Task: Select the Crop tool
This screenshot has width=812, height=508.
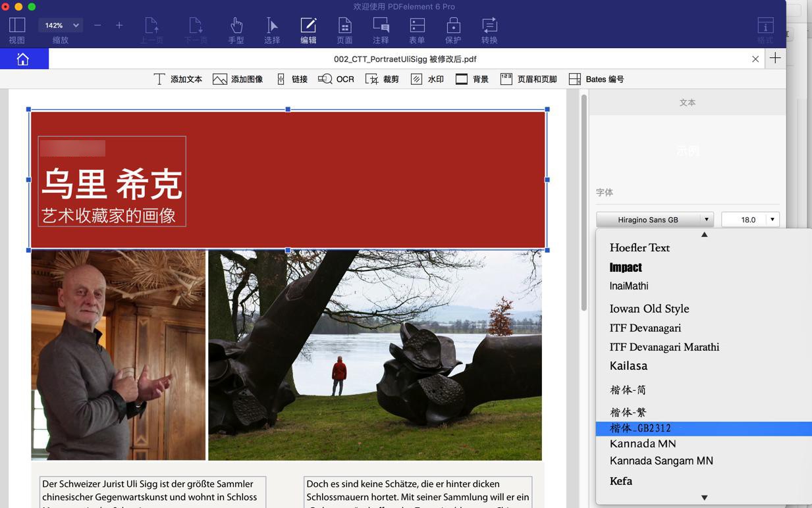Action: pyautogui.click(x=382, y=79)
